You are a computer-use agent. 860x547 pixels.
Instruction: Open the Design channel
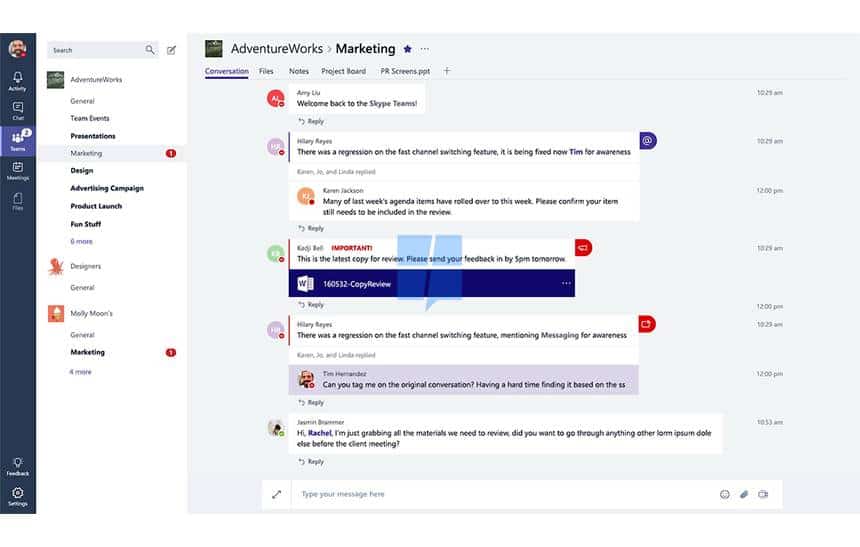click(x=82, y=171)
